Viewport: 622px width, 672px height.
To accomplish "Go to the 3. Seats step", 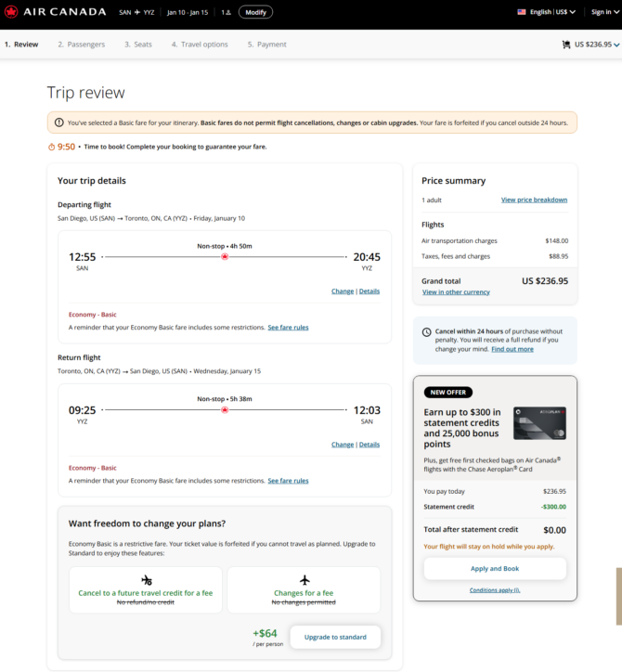I will [x=138, y=45].
